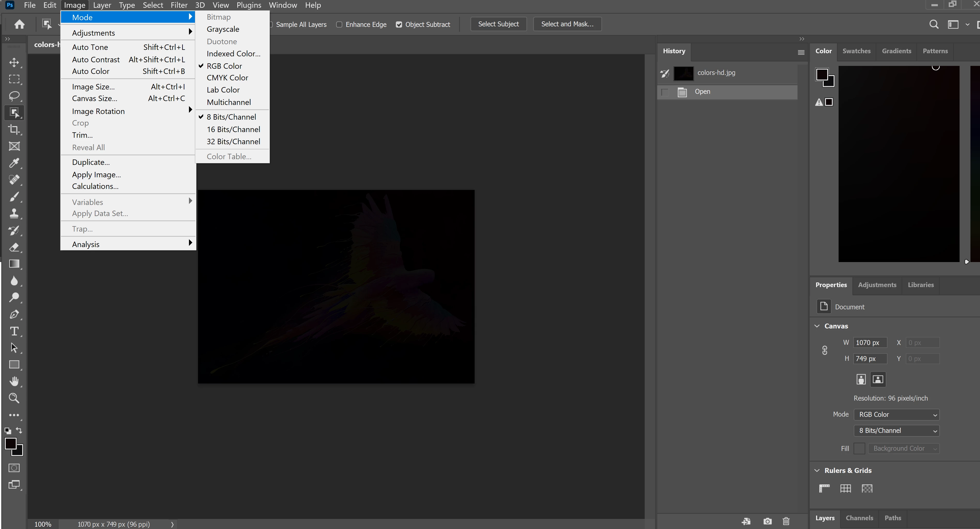Click the Select and Mask button
The image size is (980, 529).
pyautogui.click(x=567, y=24)
